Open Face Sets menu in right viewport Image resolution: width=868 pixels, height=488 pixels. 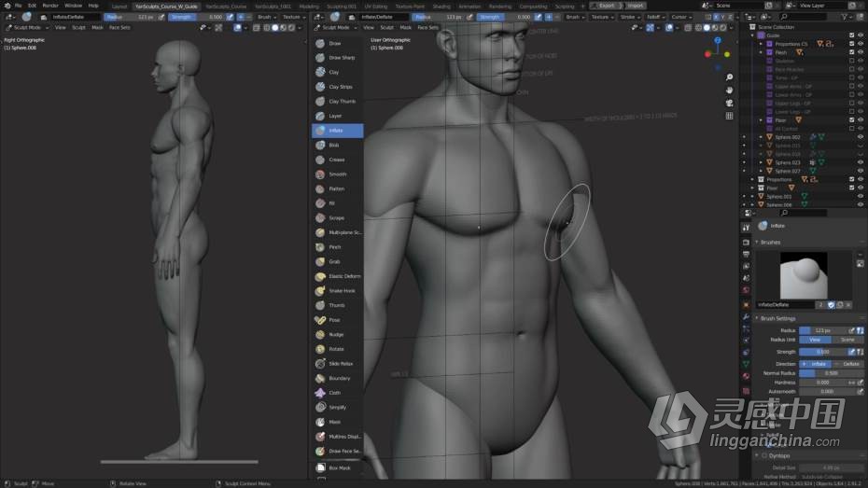(427, 27)
